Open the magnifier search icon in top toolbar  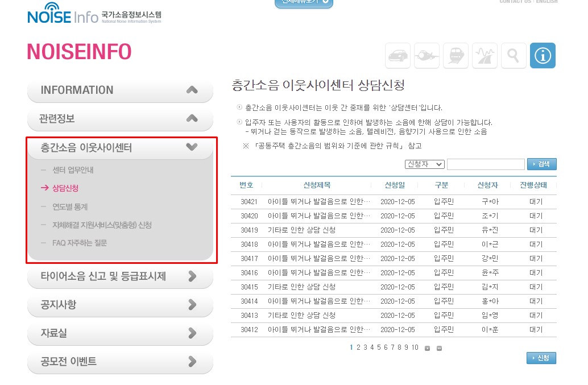pos(514,56)
